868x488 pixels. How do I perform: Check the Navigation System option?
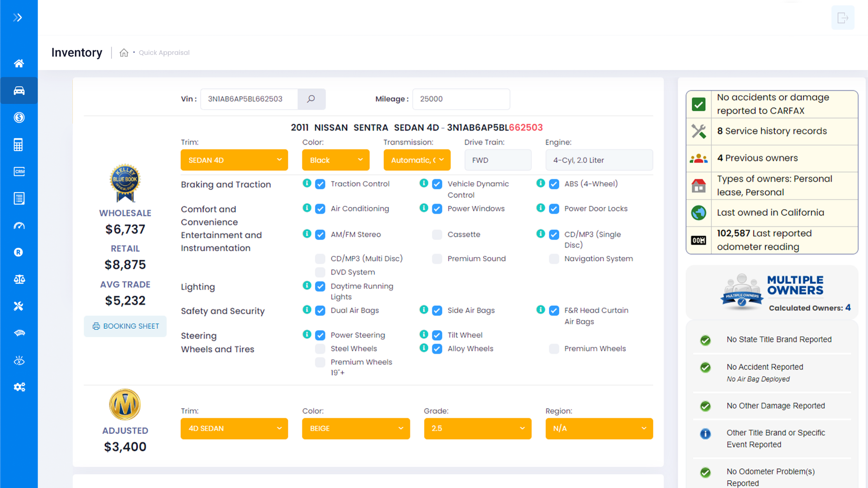[554, 259]
